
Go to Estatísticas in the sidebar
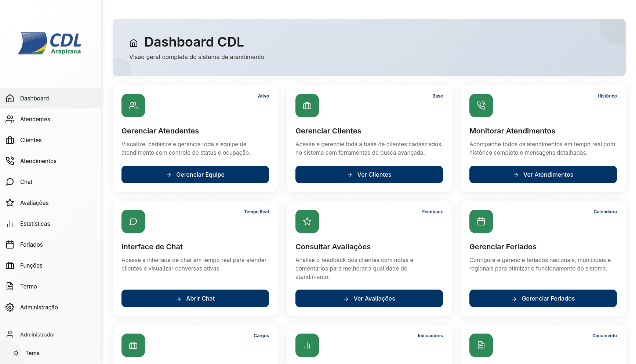[35, 224]
